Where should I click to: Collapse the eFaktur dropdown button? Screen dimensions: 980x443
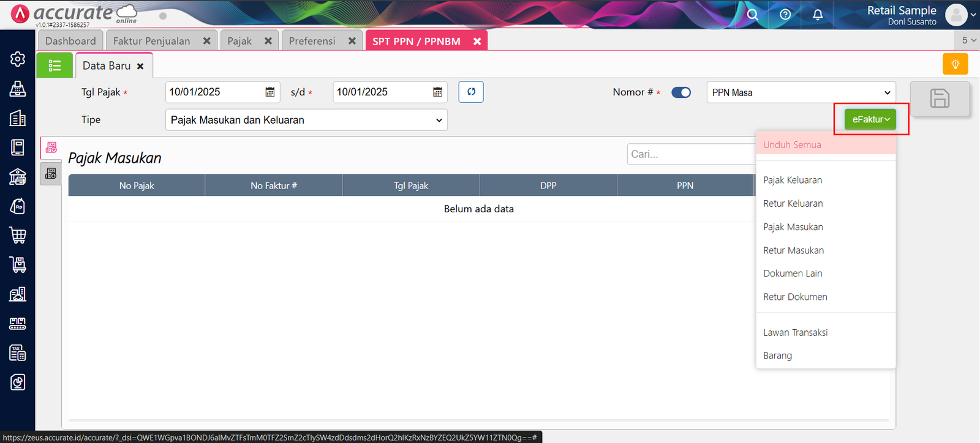[x=870, y=119]
